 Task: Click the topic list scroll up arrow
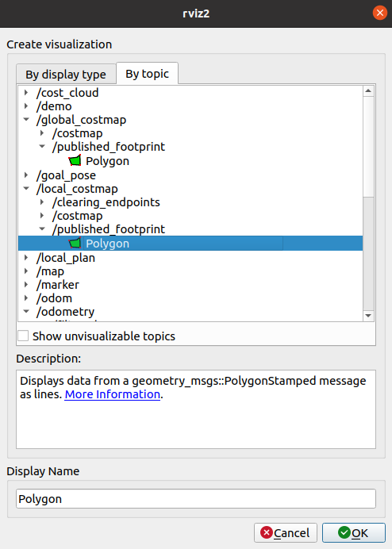368,91
